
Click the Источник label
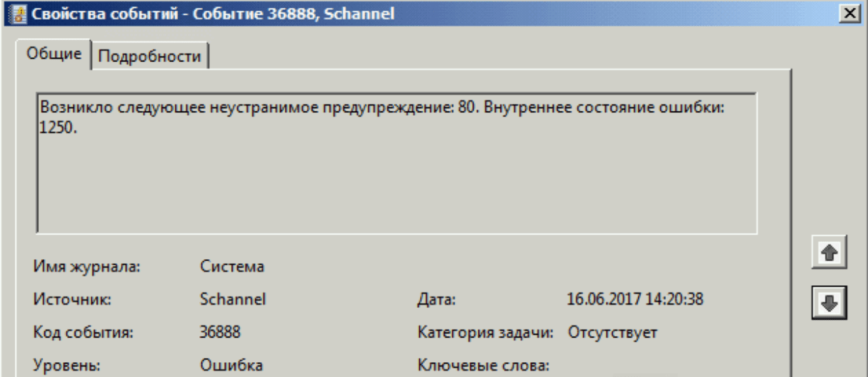(x=73, y=299)
